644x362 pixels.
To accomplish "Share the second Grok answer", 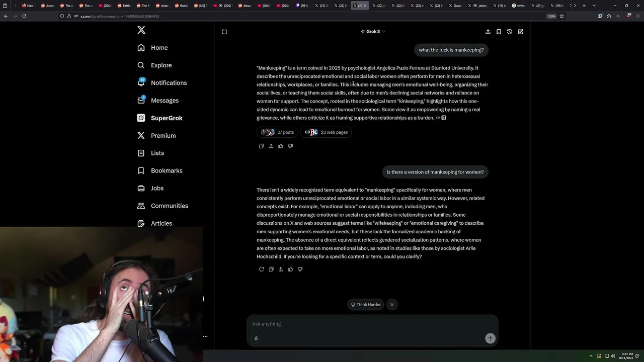I will click(281, 269).
